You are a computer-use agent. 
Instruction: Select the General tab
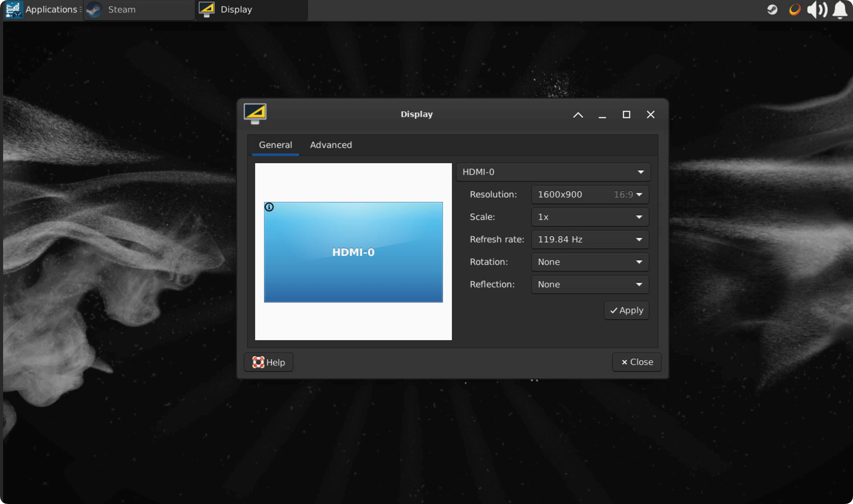[x=275, y=145]
